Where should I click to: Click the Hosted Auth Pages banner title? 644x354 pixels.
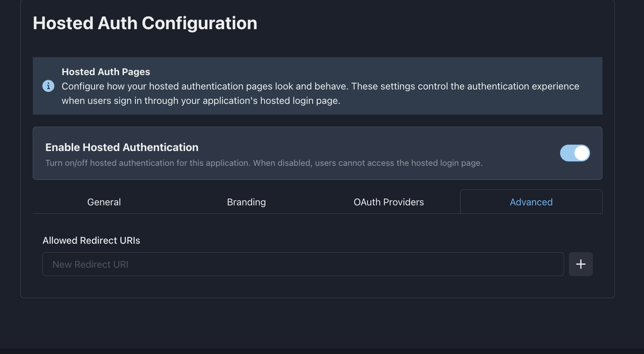click(x=106, y=72)
